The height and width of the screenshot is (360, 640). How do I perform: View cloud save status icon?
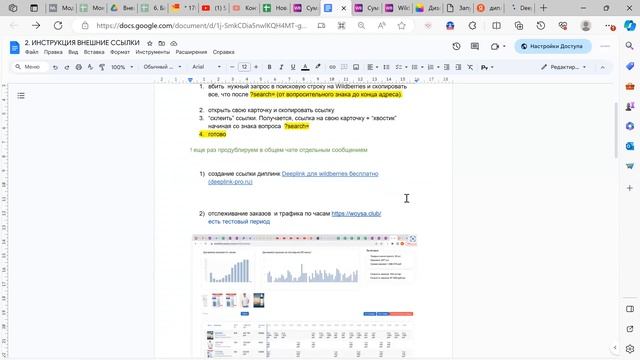pos(173,43)
